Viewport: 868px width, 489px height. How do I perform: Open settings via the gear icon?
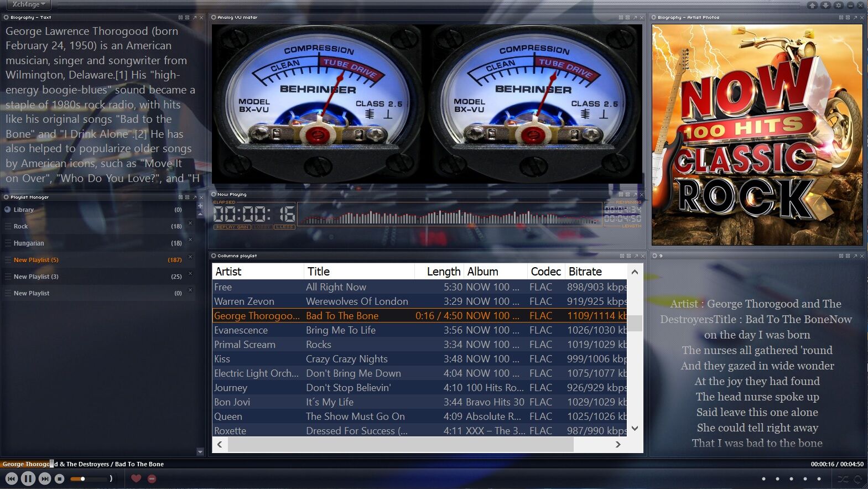click(839, 5)
